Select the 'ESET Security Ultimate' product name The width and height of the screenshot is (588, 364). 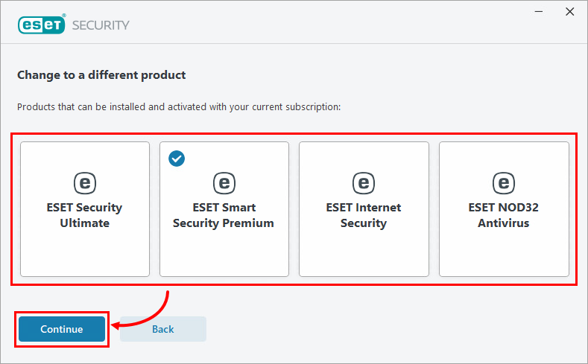(x=84, y=215)
